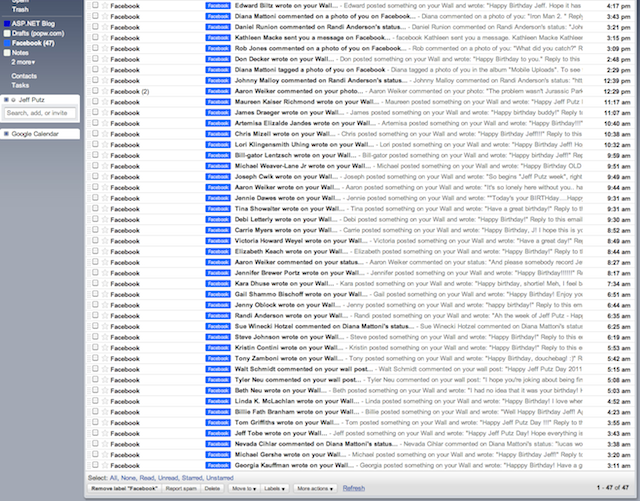Click the Read selection link
Image resolution: width=640 pixels, height=501 pixels.
pyautogui.click(x=147, y=478)
